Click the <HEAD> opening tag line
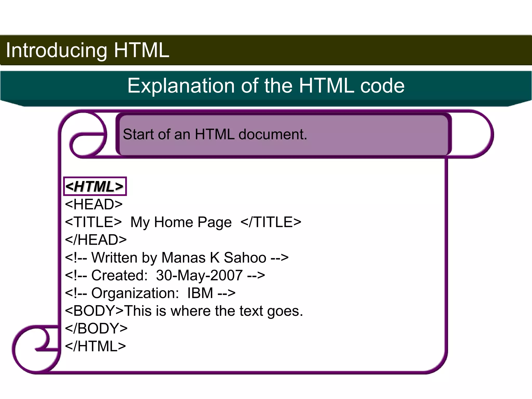This screenshot has height=399, width=532. 94,204
